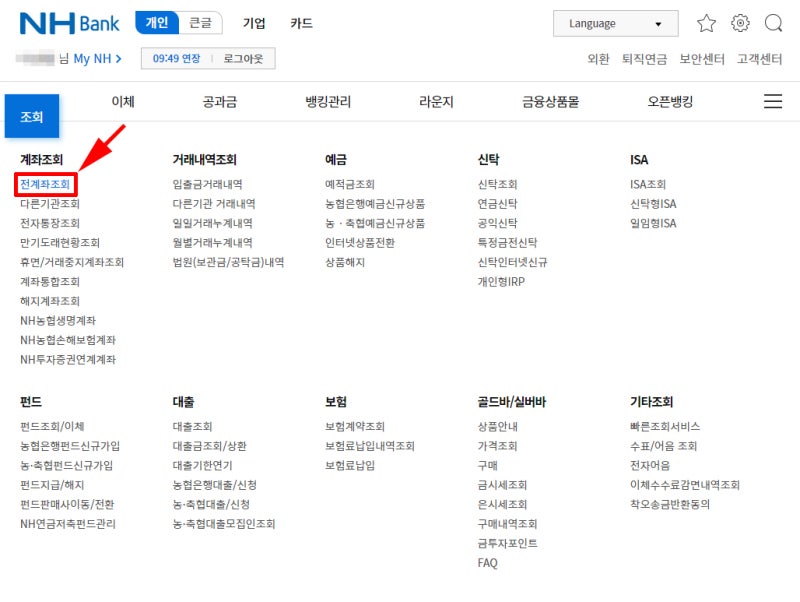
Task: Open settings via the gear icon
Action: 740,23
